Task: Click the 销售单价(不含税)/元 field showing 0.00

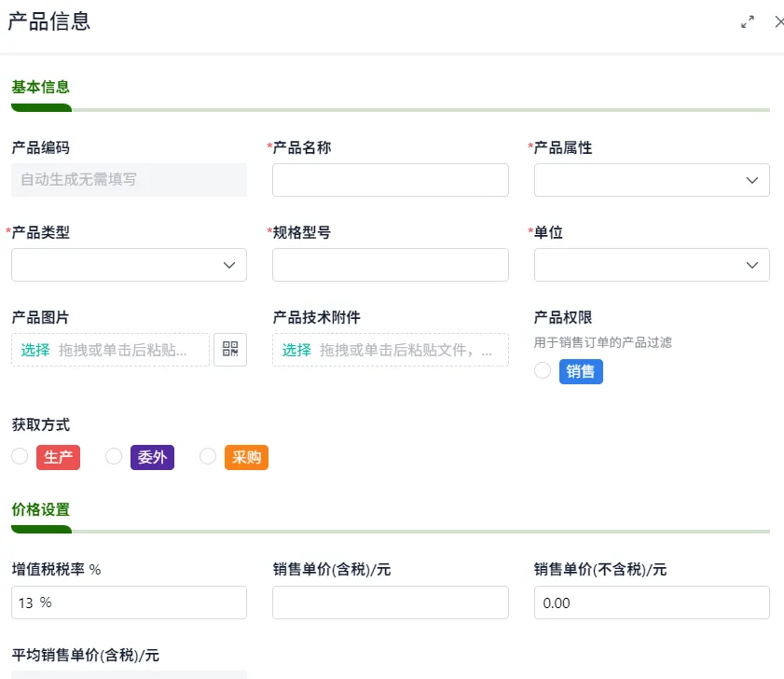Action: [x=652, y=603]
